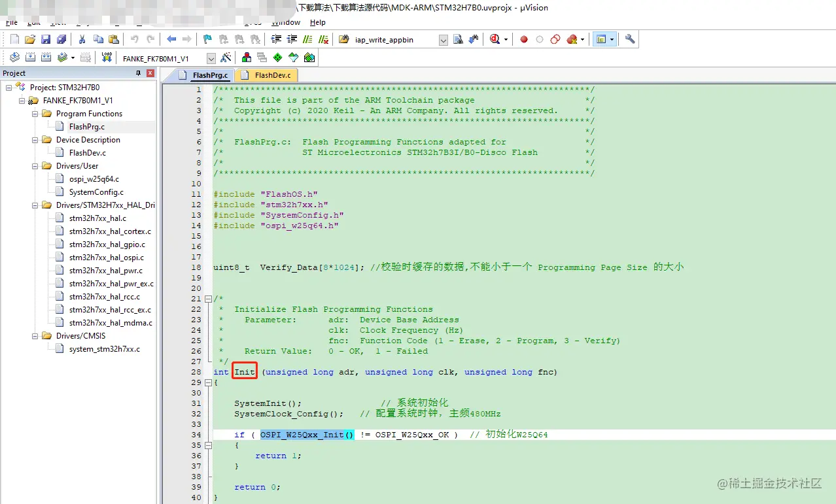Select ospi_w25q64.c in project tree
836x504 pixels.
94,178
